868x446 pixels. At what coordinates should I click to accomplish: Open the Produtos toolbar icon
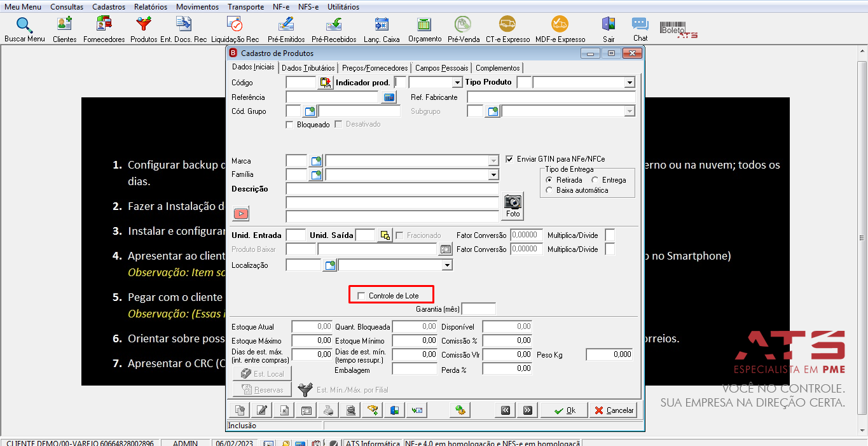(144, 29)
